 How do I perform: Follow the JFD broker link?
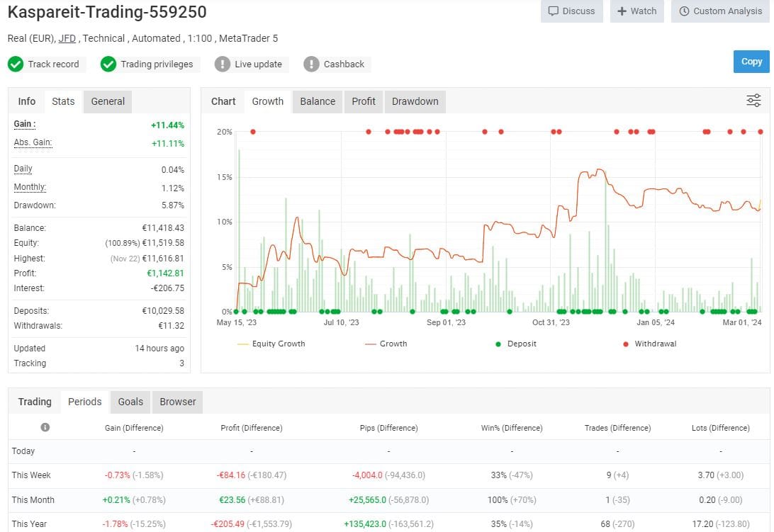click(67, 38)
